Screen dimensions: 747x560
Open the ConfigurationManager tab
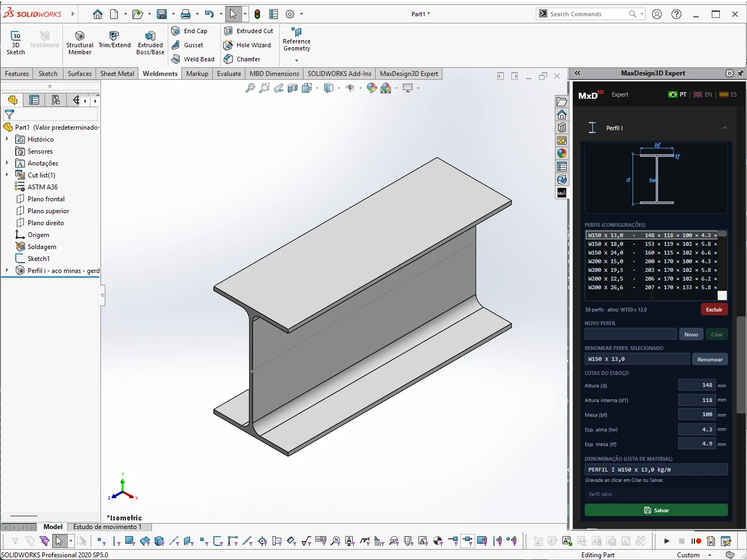click(55, 100)
